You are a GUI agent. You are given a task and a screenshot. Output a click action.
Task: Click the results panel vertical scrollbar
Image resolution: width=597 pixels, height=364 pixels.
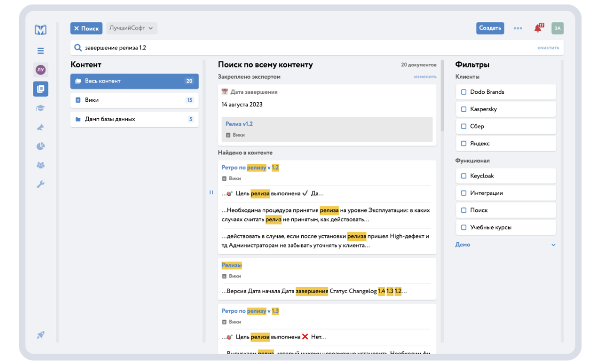(x=442, y=100)
